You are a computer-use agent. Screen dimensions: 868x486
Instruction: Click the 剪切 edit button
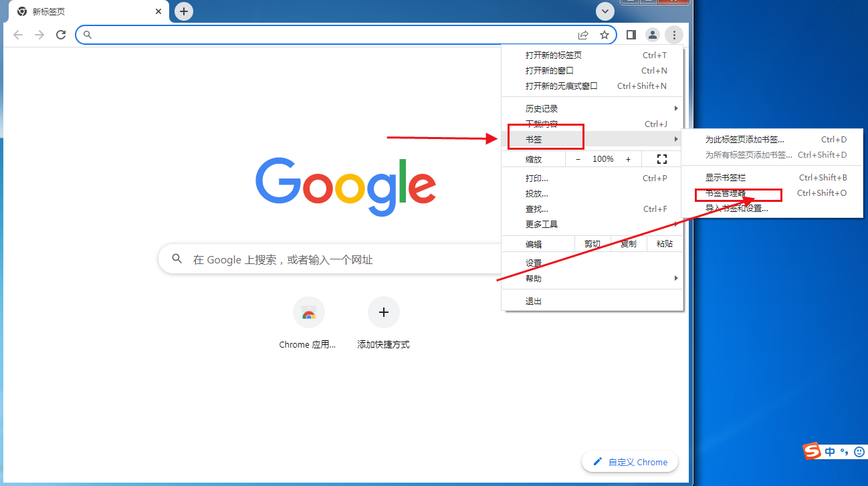pyautogui.click(x=592, y=244)
